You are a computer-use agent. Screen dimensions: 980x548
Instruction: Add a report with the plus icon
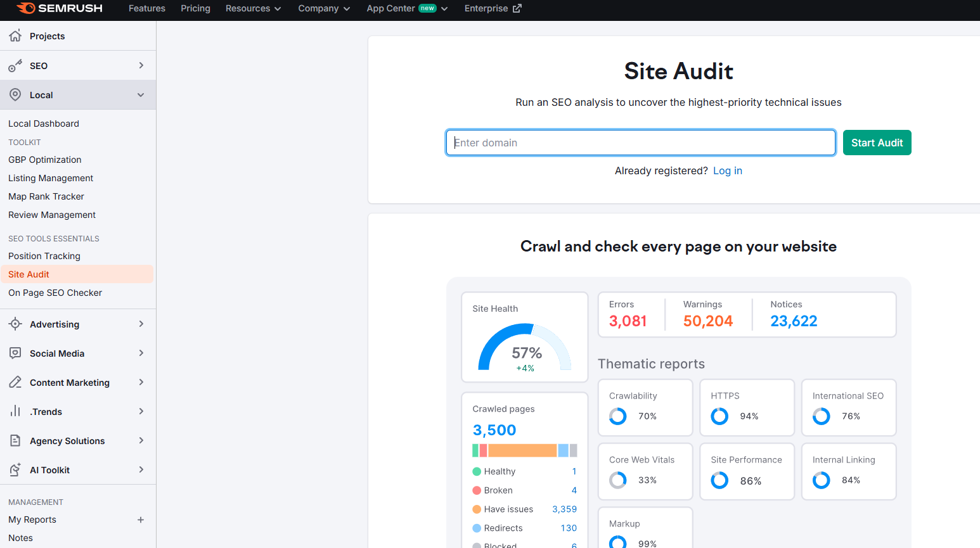(x=141, y=519)
